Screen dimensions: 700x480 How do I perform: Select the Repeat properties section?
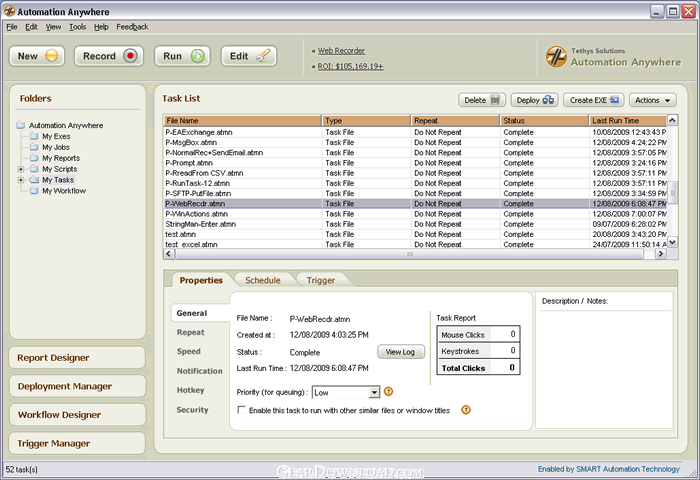191,333
